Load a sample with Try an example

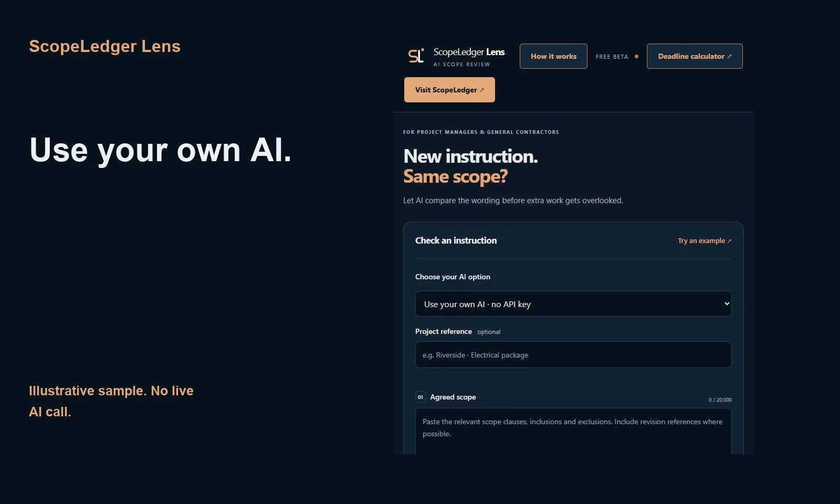click(705, 241)
